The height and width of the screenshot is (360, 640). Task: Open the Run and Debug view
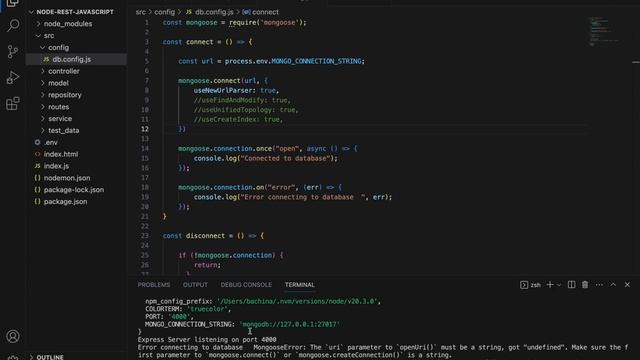13,78
